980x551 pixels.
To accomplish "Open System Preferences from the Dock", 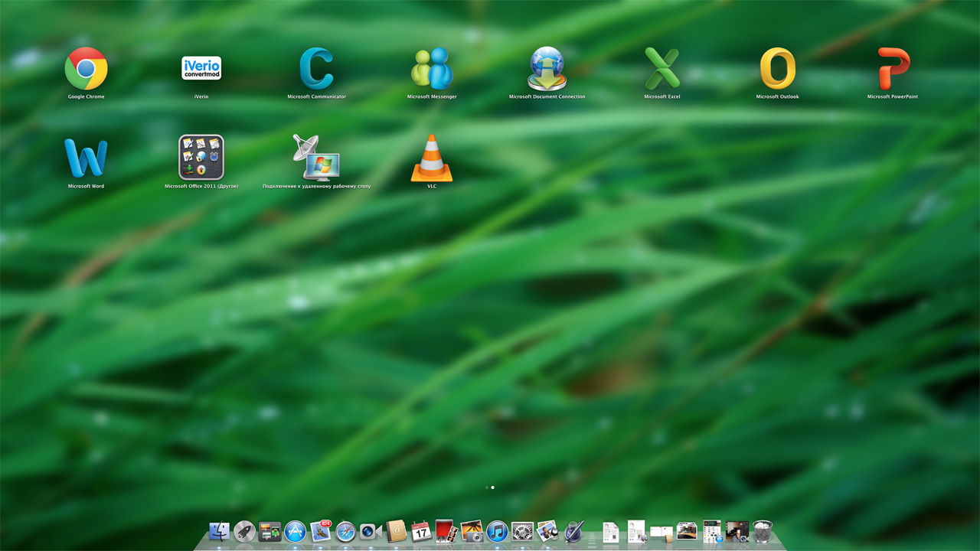I will [522, 531].
